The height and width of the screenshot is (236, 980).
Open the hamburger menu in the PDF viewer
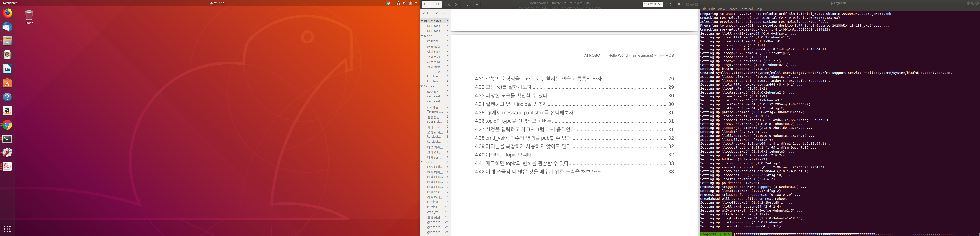coord(679,5)
